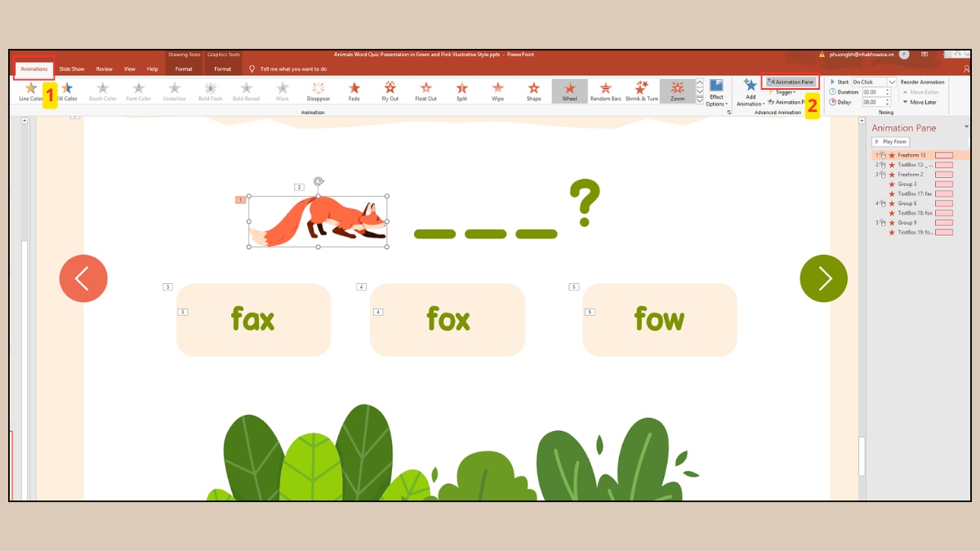
Task: Select Freeform 13 in animation list
Action: click(911, 155)
